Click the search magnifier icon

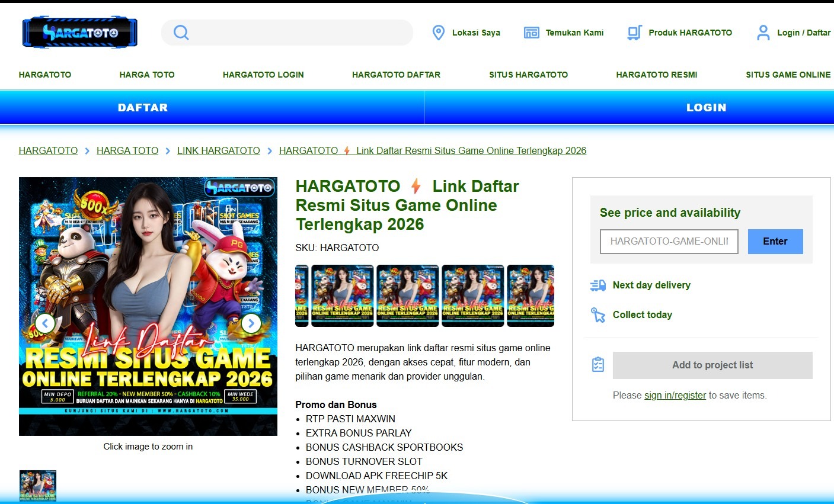(181, 33)
